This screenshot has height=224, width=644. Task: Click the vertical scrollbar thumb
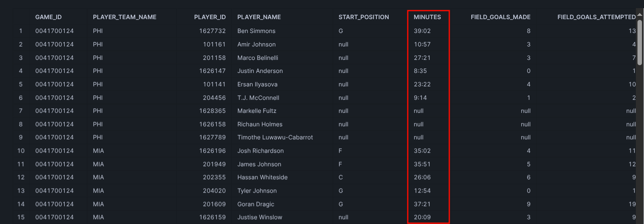click(640, 42)
